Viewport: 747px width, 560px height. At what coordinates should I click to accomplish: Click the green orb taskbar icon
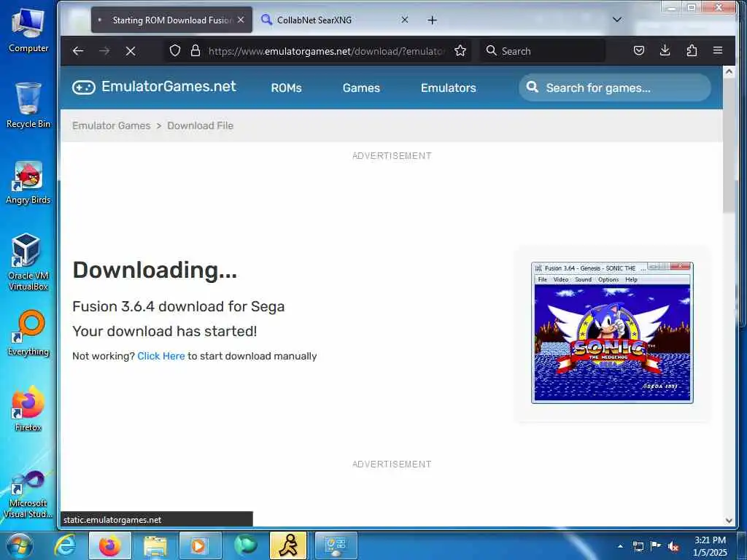point(245,545)
